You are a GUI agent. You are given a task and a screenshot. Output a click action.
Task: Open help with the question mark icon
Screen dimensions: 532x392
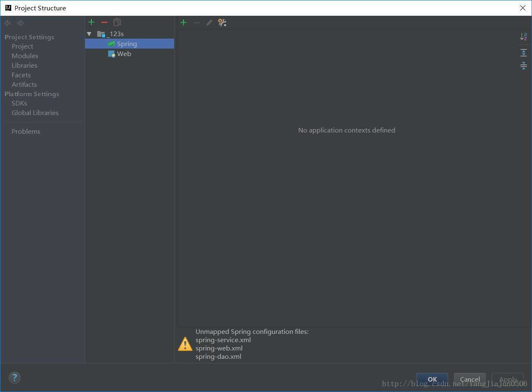tap(15, 377)
